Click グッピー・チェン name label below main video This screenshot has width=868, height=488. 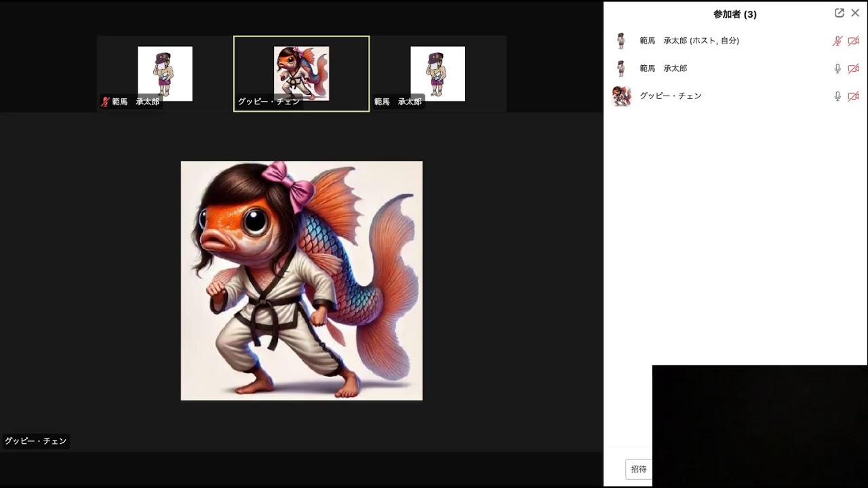click(36, 441)
